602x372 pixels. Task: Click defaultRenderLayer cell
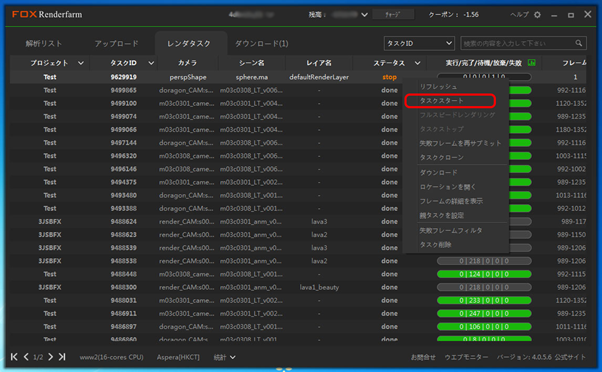point(319,77)
